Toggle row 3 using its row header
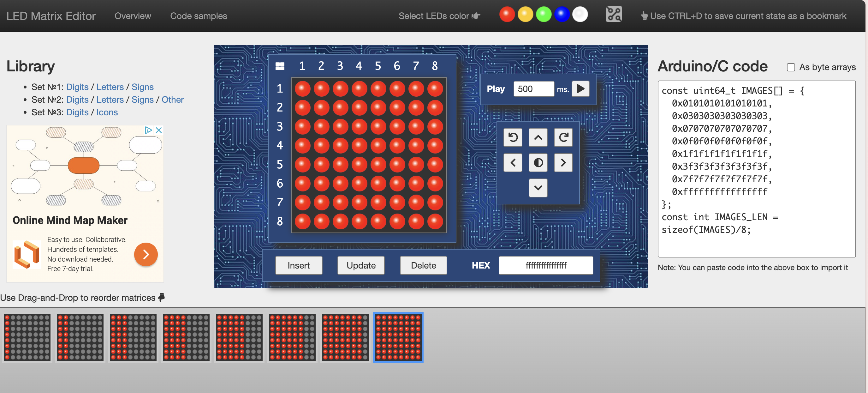This screenshot has height=393, width=868. 279,126
